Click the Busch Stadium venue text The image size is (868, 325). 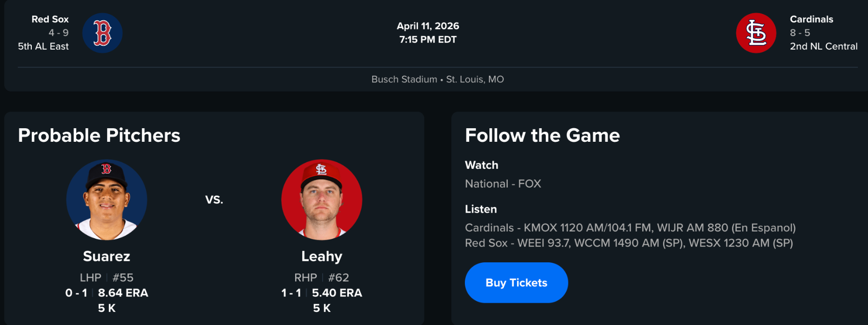pos(404,79)
